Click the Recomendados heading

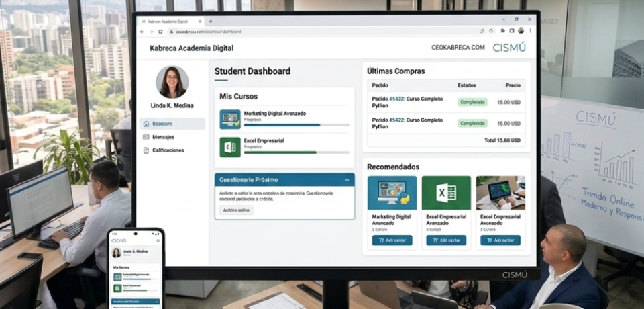point(393,167)
